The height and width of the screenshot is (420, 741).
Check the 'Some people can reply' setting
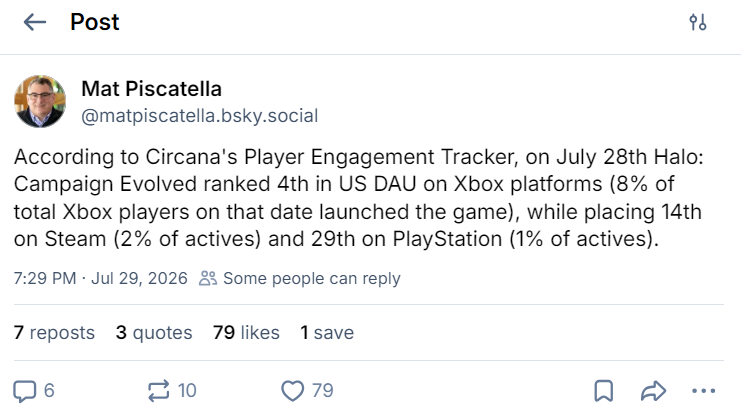pyautogui.click(x=312, y=278)
